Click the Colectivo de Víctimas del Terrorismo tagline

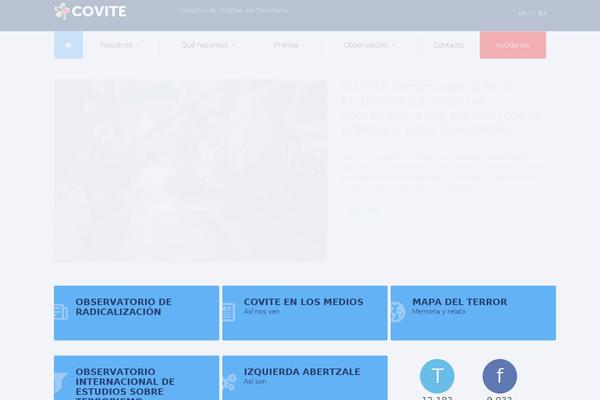click(234, 11)
